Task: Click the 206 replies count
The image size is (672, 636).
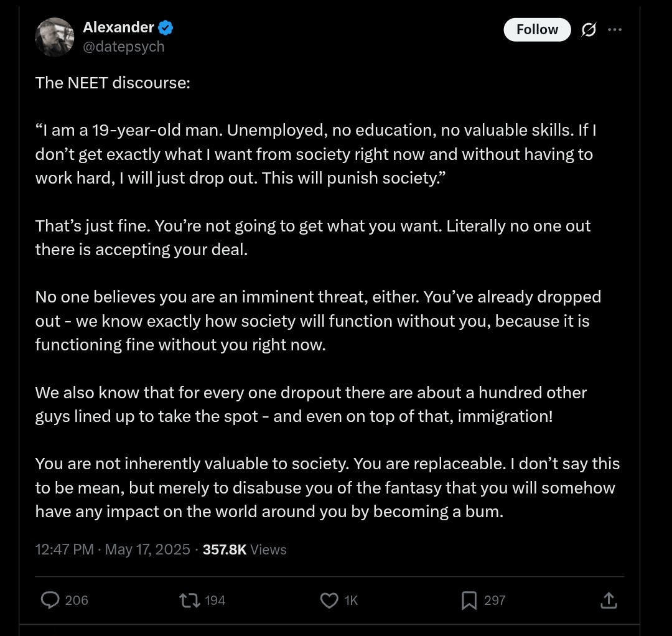Action: tap(77, 600)
